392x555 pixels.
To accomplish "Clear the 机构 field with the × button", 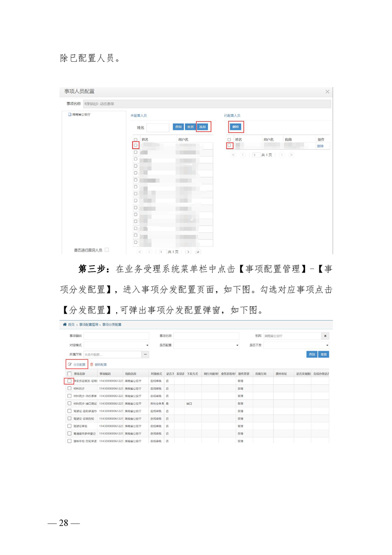I will pos(325,336).
